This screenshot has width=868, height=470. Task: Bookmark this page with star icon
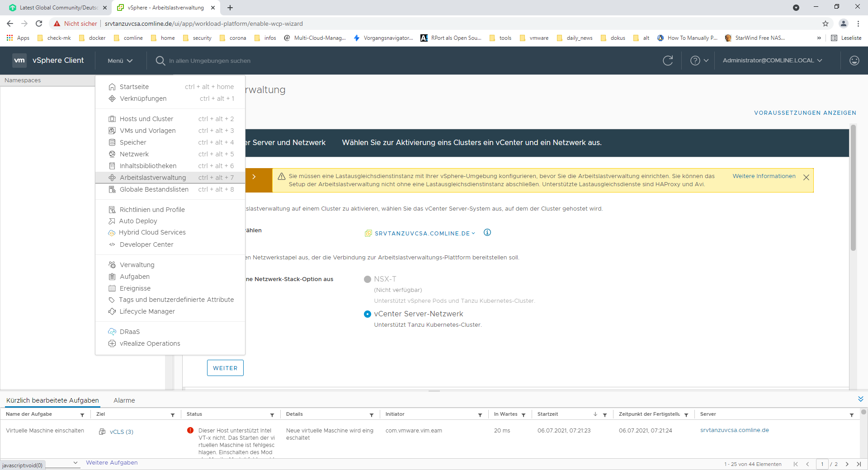point(826,23)
